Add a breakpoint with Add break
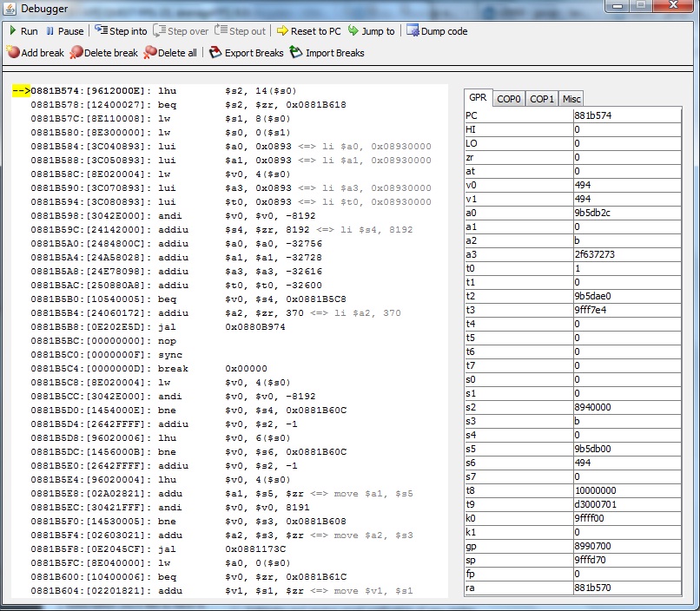 coord(35,53)
